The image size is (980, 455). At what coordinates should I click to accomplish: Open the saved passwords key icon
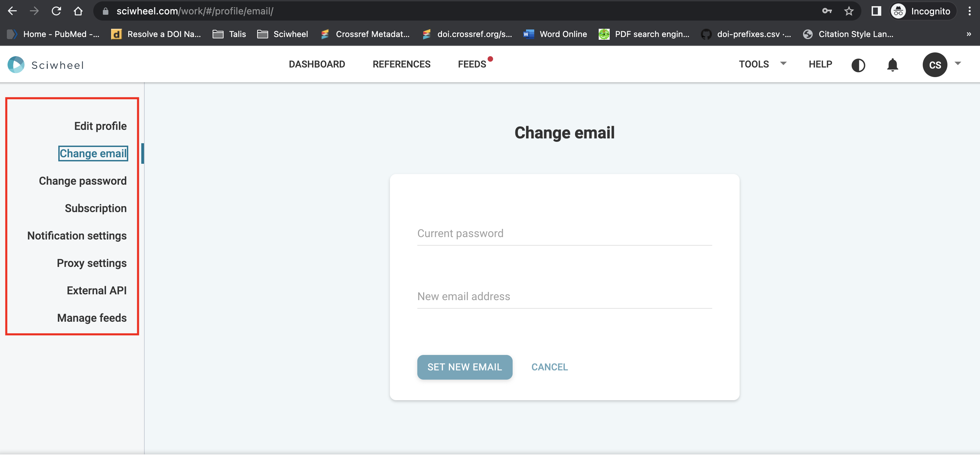pyautogui.click(x=827, y=11)
